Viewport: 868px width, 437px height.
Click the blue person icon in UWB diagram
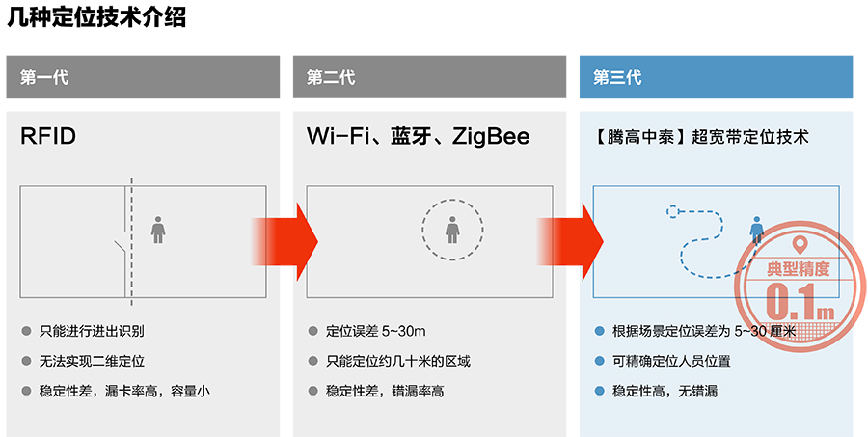(757, 230)
